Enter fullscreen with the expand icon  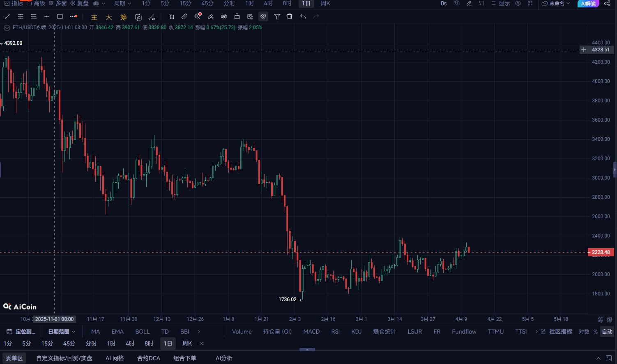(530, 3)
